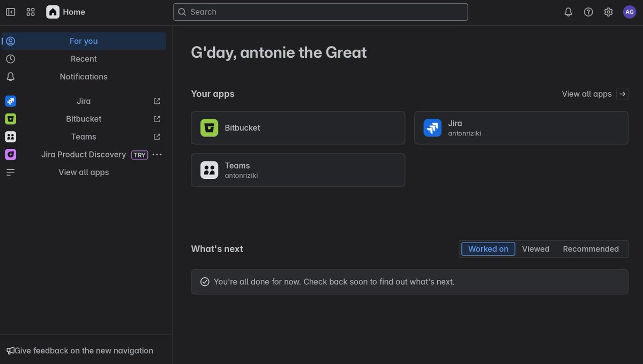Click the arrow beside View all apps
643x364 pixels.
tap(622, 94)
